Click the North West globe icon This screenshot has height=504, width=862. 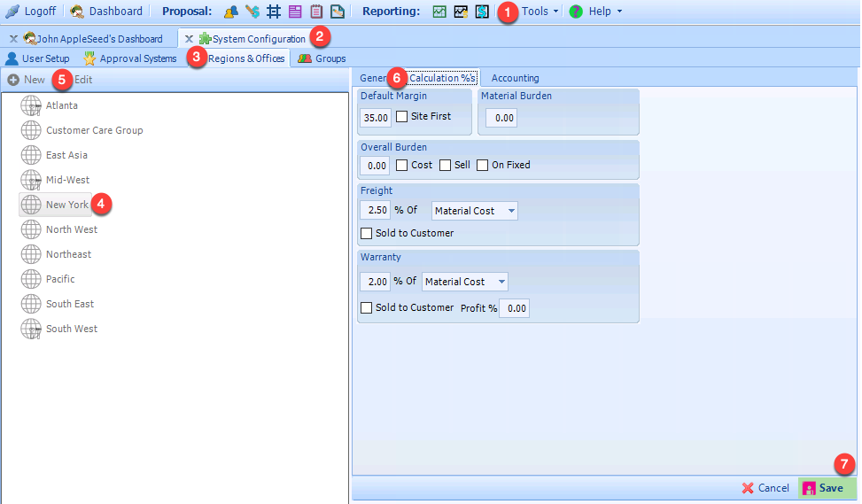tap(31, 229)
